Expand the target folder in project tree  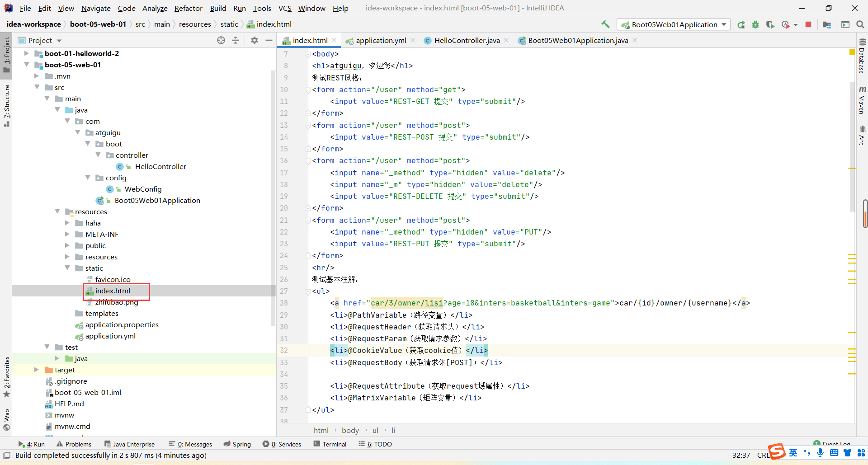(x=37, y=370)
